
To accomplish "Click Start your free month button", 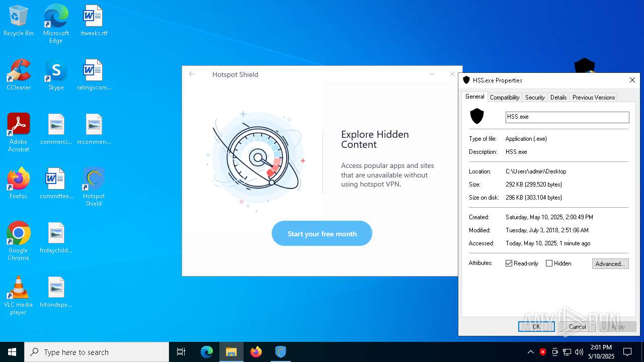I will pyautogui.click(x=322, y=234).
